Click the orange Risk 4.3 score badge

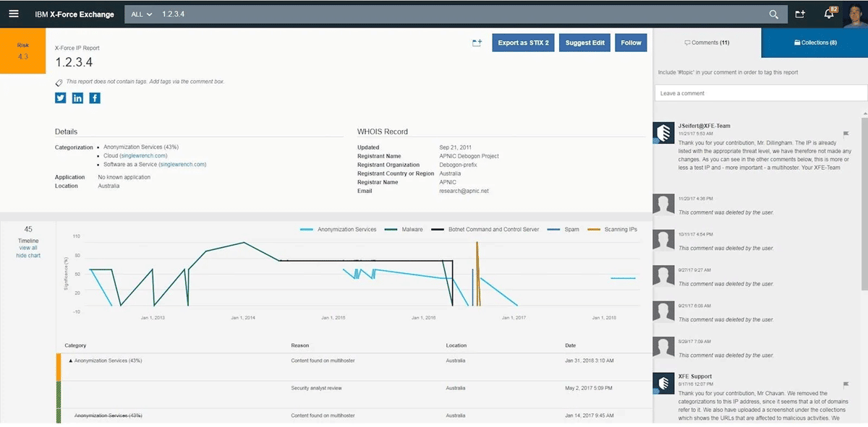(x=23, y=51)
